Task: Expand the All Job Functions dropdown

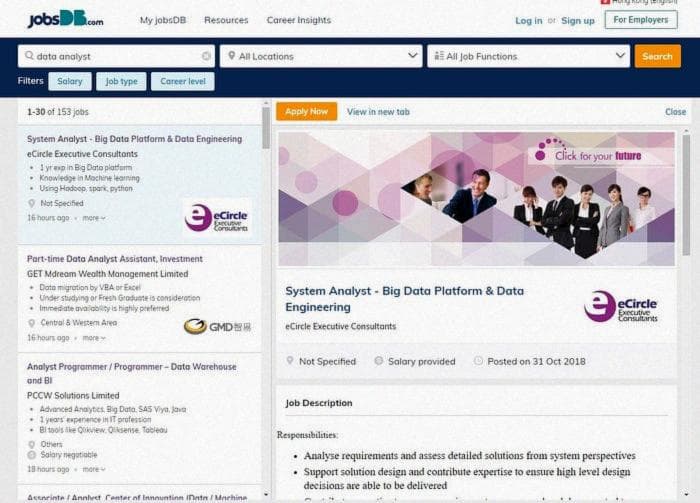Action: (528, 57)
